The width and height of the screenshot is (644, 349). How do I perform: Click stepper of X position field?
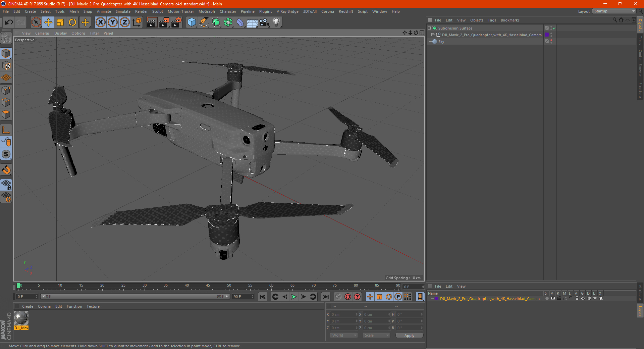point(357,314)
